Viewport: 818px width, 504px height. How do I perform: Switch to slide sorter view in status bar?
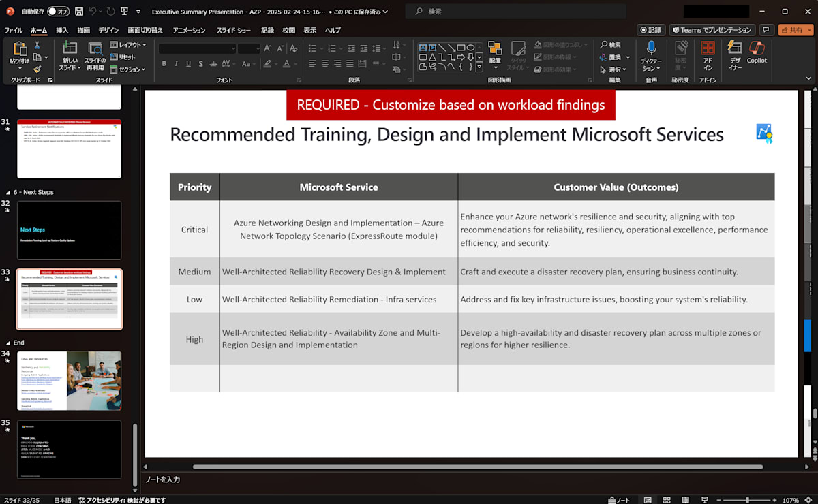(666, 499)
